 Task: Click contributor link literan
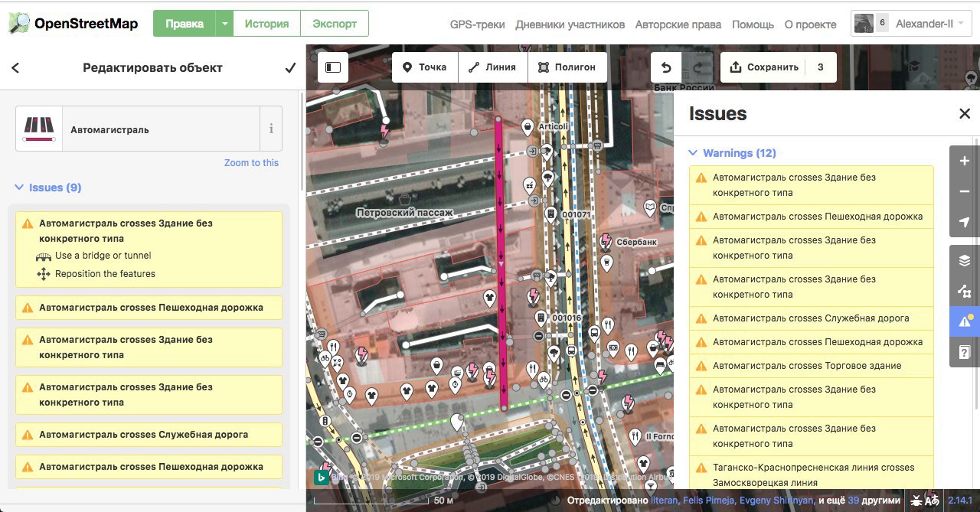pos(666,501)
